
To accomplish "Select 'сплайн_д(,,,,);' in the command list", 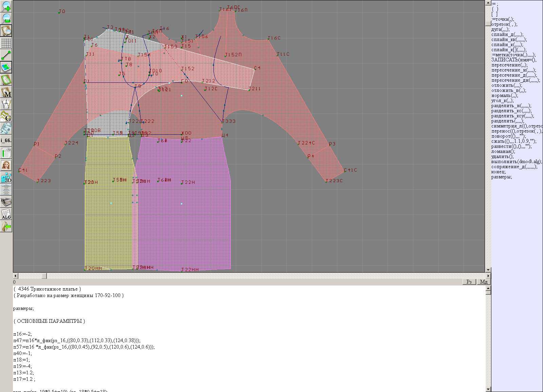I will pyautogui.click(x=507, y=35).
